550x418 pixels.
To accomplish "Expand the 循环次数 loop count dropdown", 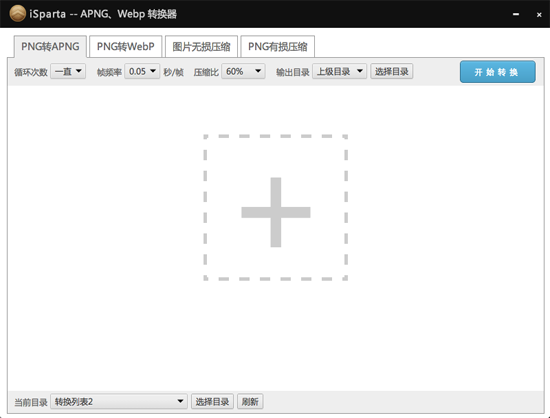I will [x=68, y=71].
